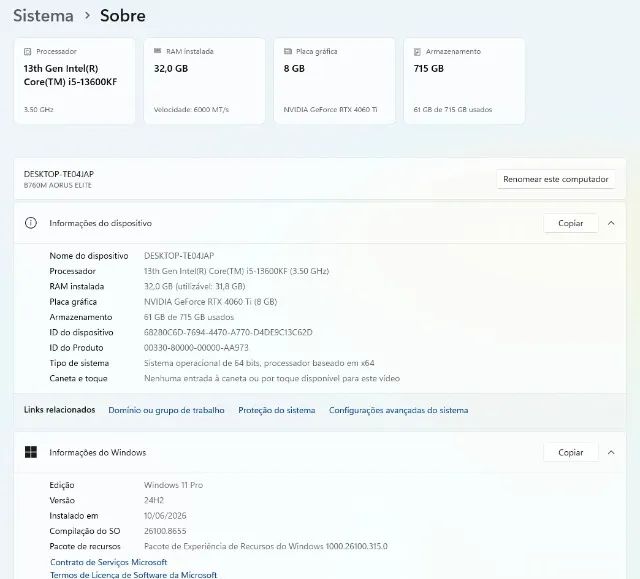The height and width of the screenshot is (579, 640).
Task: Select OS build 26100.8655
Action: tap(165, 531)
